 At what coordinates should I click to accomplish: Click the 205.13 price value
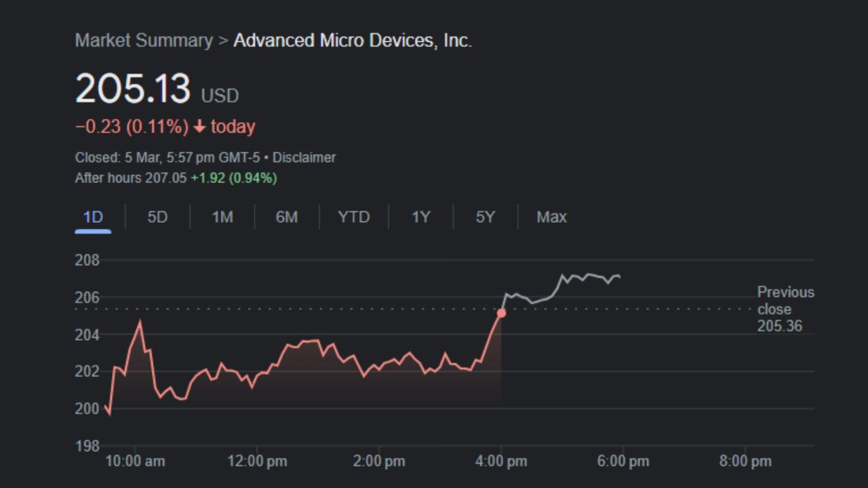pyautogui.click(x=133, y=89)
